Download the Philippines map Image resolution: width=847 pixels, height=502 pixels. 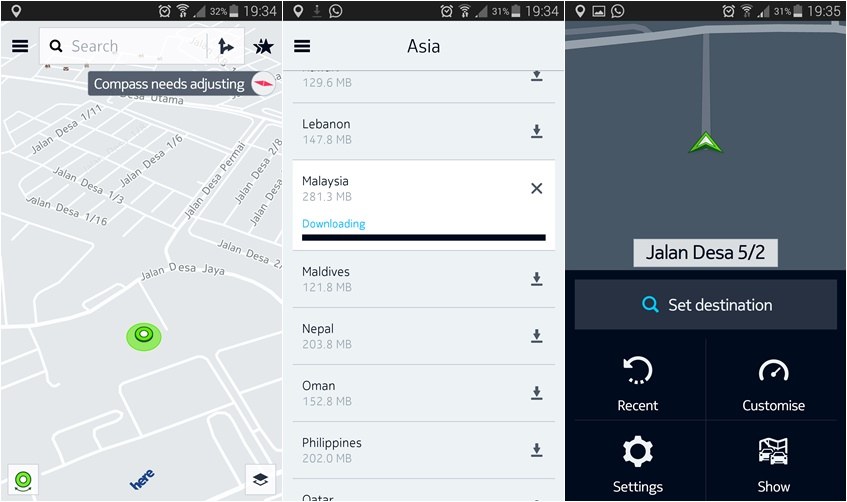(x=536, y=450)
